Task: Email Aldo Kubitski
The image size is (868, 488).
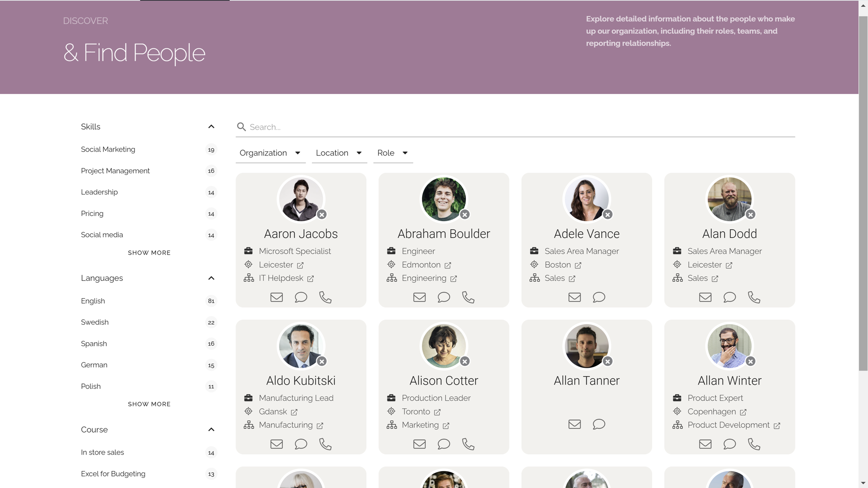Action: (x=276, y=444)
